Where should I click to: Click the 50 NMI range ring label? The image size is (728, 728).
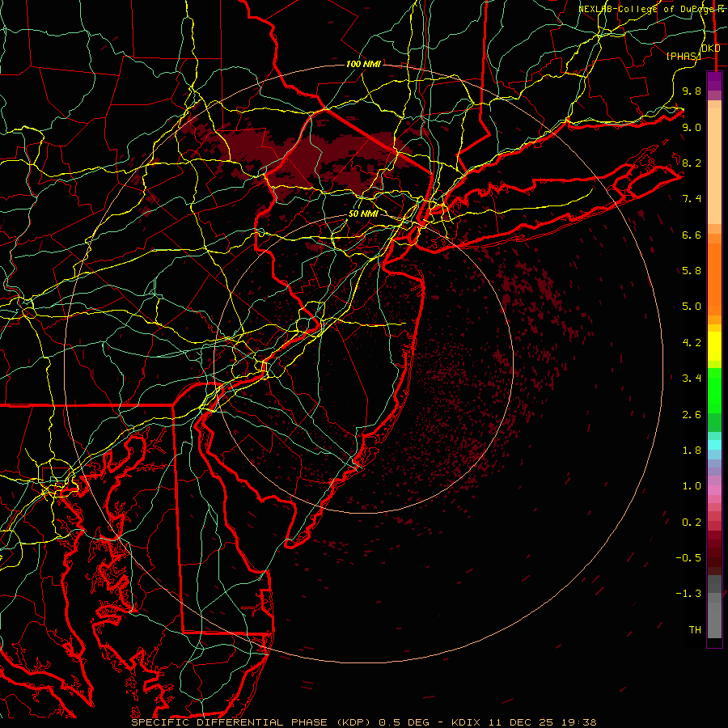click(363, 214)
